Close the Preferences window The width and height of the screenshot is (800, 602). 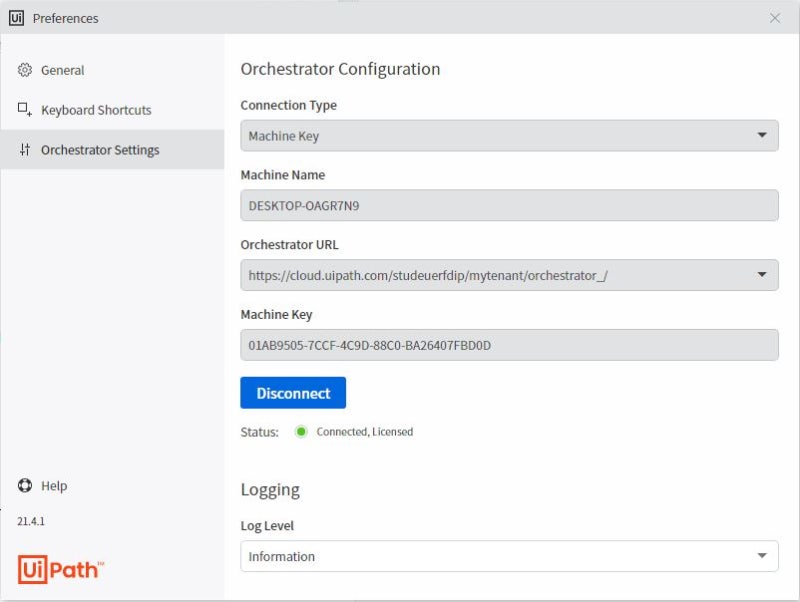774,18
